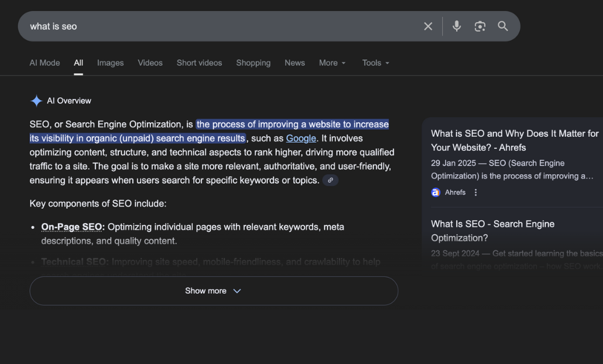Clear the search box with the X icon
This screenshot has height=364, width=603.
click(x=428, y=26)
